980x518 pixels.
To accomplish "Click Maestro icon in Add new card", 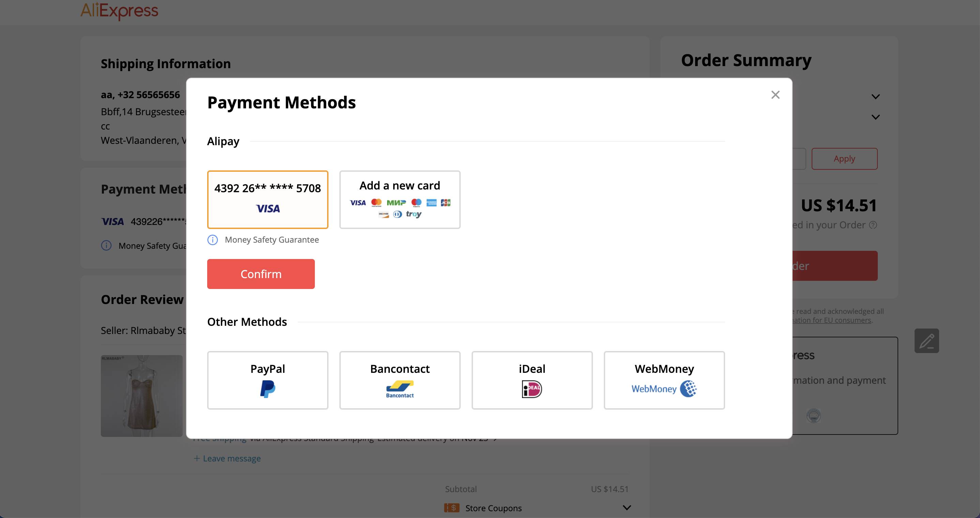I will (x=416, y=203).
